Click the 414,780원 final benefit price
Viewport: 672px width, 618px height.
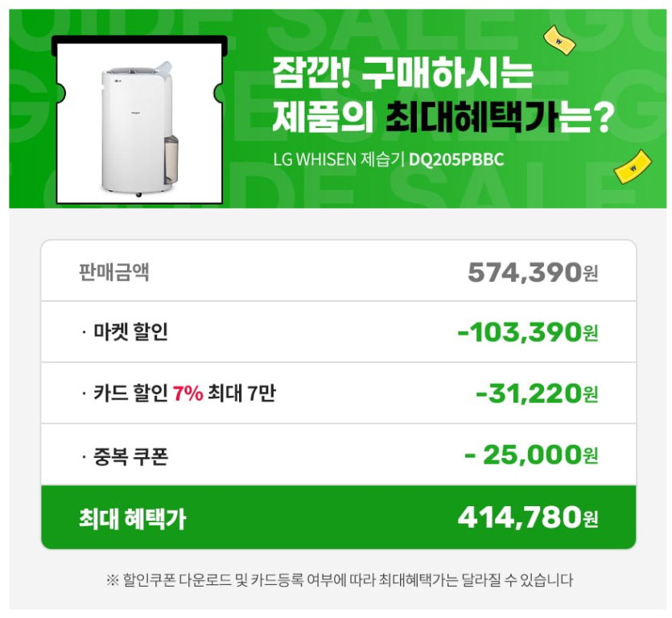click(527, 517)
